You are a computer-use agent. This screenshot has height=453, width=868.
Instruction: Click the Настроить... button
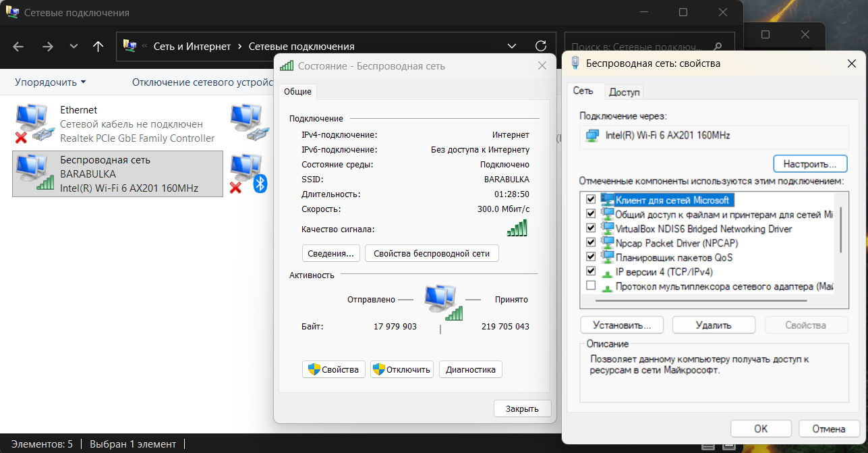pos(809,164)
